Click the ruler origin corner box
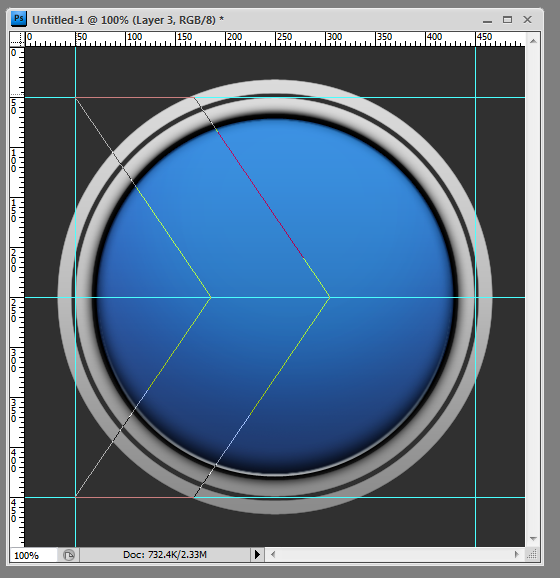560x578 pixels. tap(17, 39)
